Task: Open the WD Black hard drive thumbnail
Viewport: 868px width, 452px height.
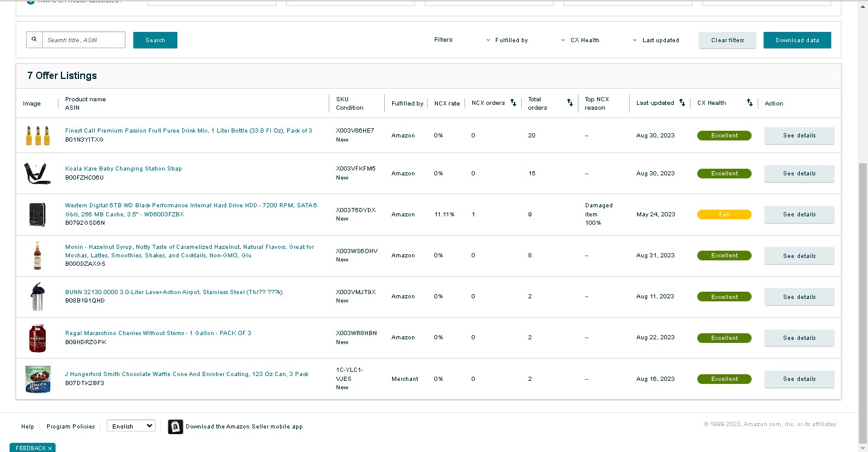Action: [x=37, y=215]
